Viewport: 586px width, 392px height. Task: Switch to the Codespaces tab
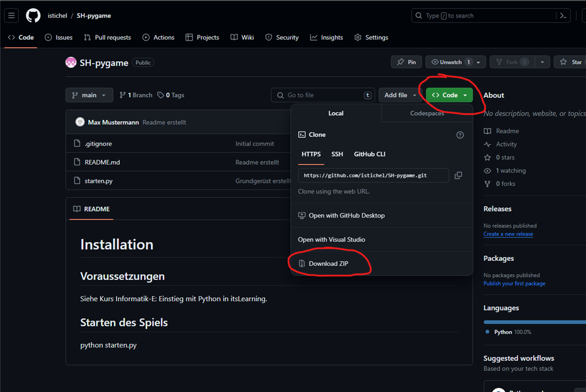click(427, 113)
